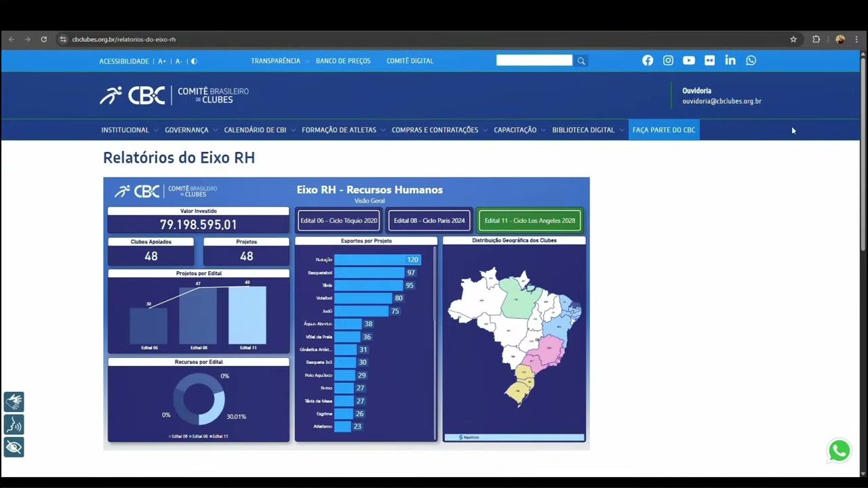Open the Instagram social icon
The height and width of the screenshot is (488, 868).
coord(668,60)
